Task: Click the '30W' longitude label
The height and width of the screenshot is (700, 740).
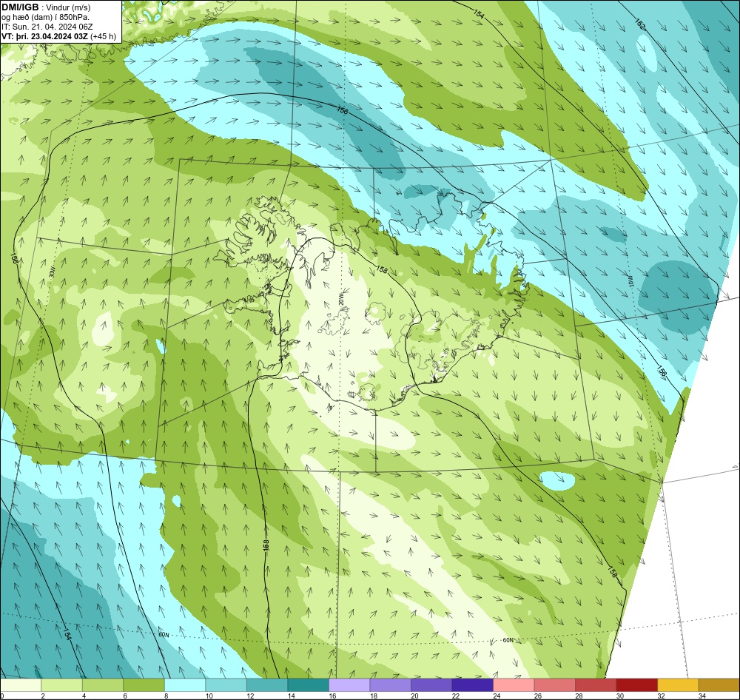Action: click(x=52, y=272)
